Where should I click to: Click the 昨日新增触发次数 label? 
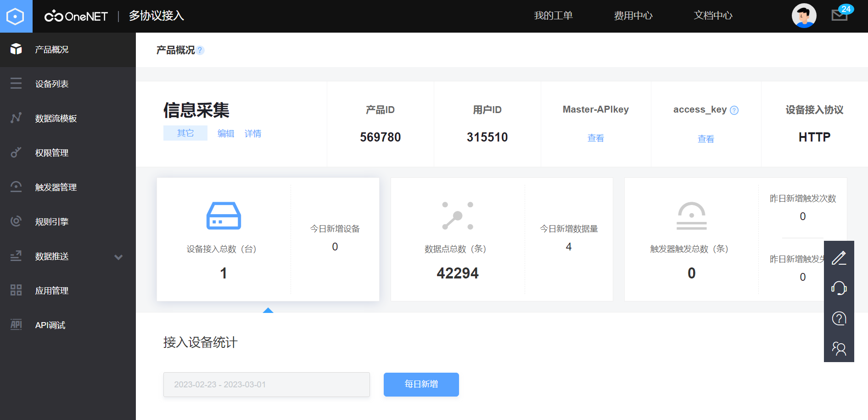pos(803,199)
